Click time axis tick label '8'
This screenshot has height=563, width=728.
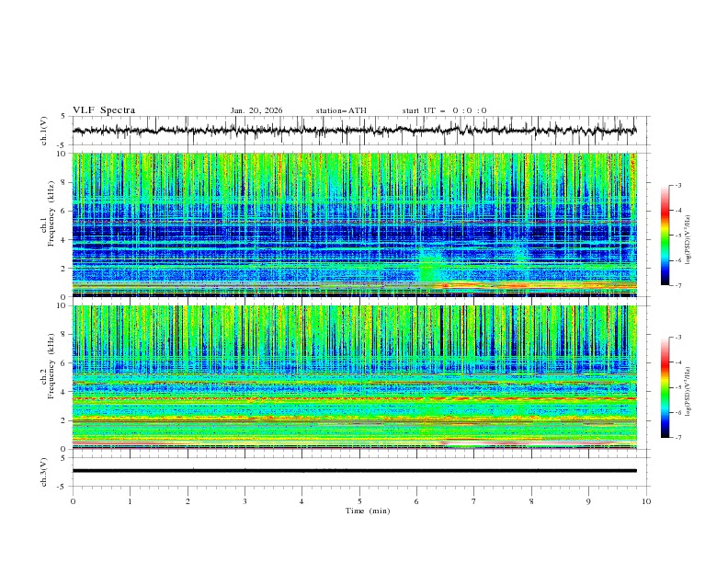coord(531,501)
